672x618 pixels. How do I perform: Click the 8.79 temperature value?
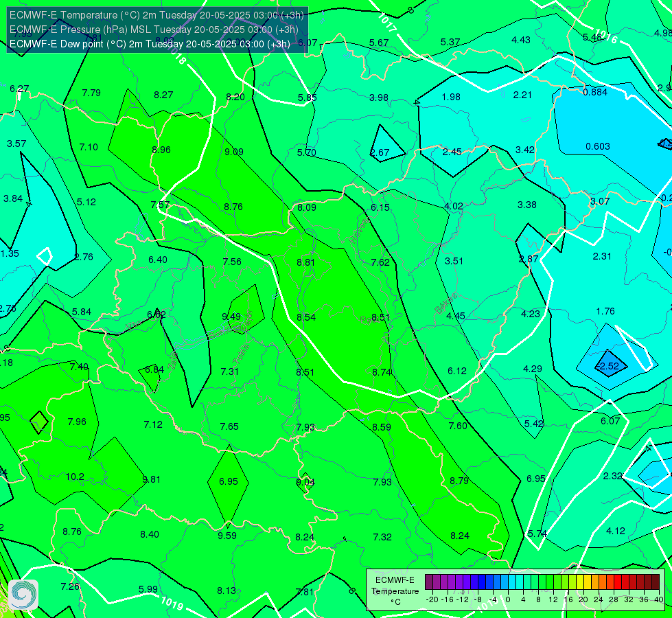tap(459, 481)
